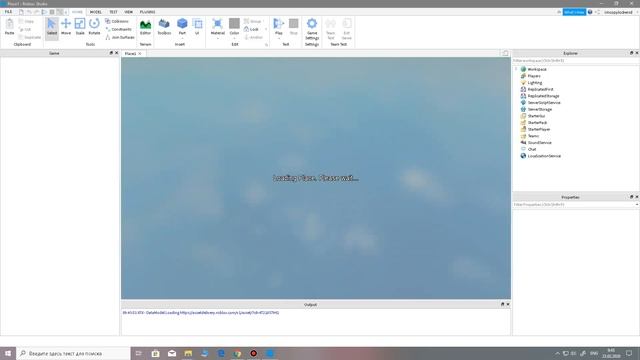Image resolution: width=640 pixels, height=360 pixels.
Task: Open File Explorer from the taskbar
Action: coord(188,353)
